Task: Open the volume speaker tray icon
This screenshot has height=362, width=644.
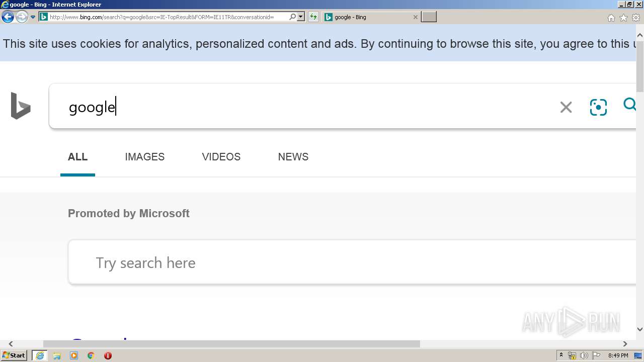Action: pyautogui.click(x=584, y=355)
